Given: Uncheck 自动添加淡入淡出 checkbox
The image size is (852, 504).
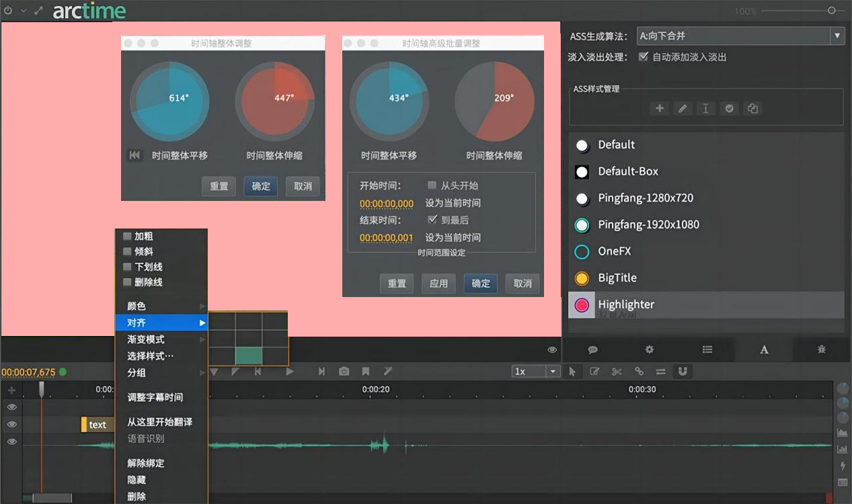Looking at the screenshot, I should (x=644, y=57).
